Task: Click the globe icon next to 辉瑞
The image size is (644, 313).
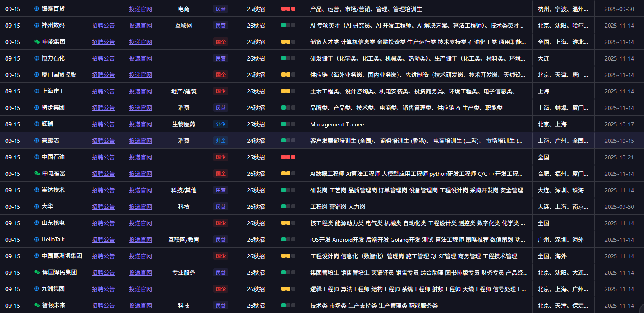Action: click(36, 124)
